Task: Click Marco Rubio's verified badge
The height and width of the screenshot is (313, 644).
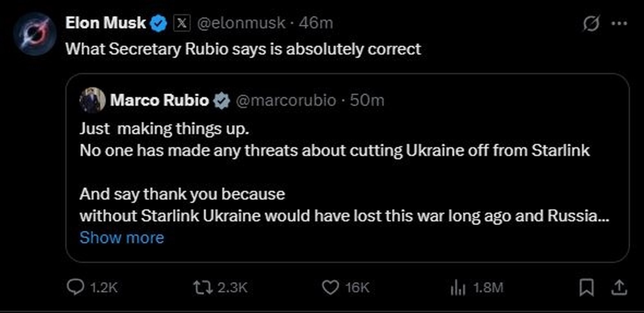Action: point(222,100)
